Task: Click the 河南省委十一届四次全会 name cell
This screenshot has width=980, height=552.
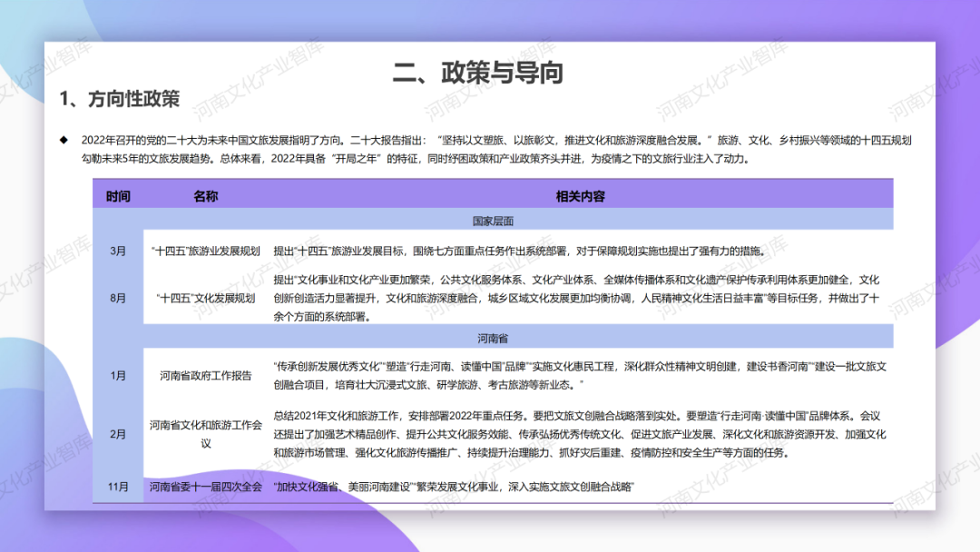Action: (207, 485)
